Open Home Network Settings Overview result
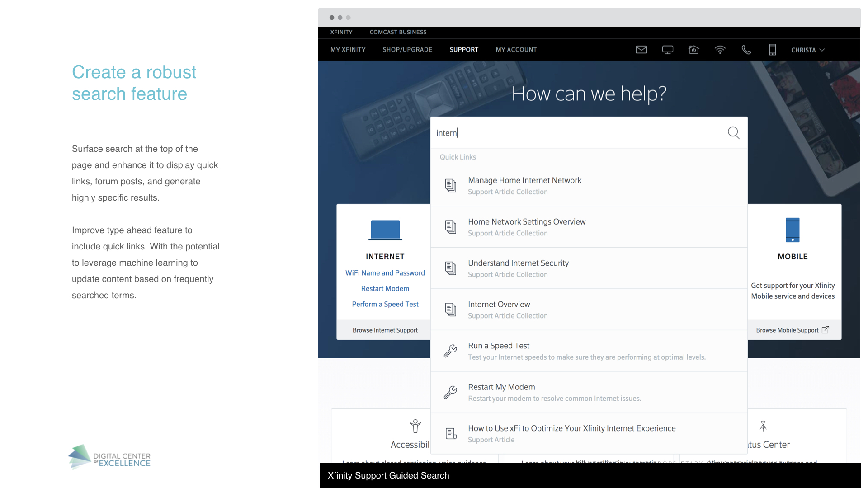The image size is (868, 488). click(589, 227)
